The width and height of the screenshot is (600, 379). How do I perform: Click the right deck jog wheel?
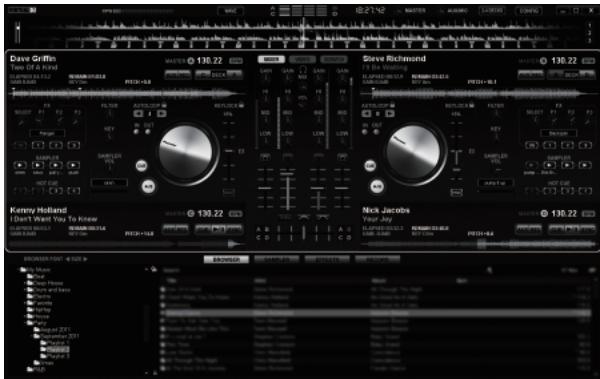(414, 152)
